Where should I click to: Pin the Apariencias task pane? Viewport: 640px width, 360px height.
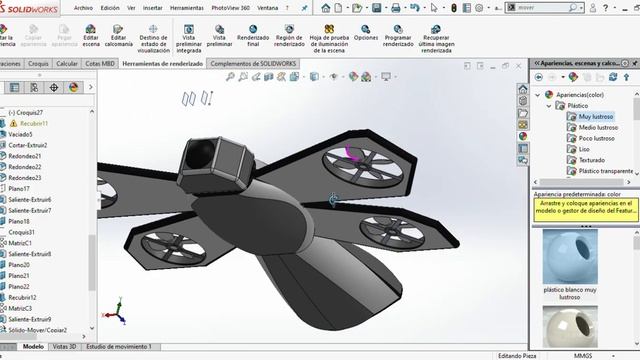click(635, 63)
